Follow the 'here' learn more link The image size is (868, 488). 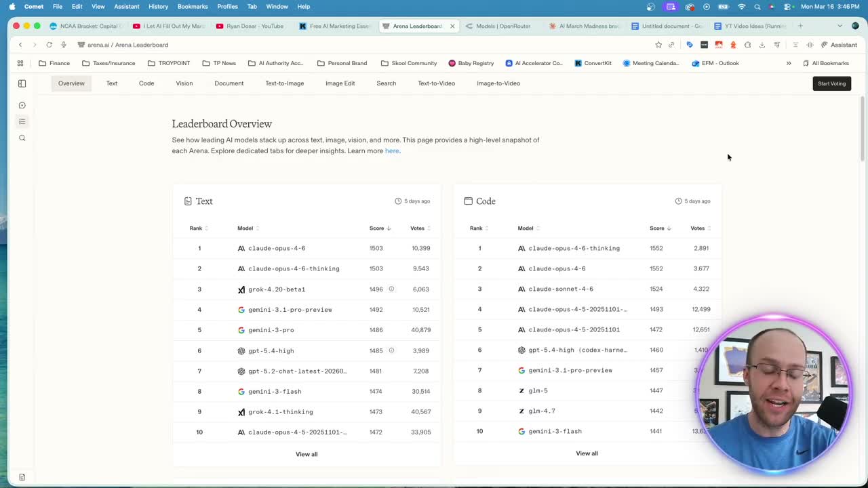click(392, 150)
